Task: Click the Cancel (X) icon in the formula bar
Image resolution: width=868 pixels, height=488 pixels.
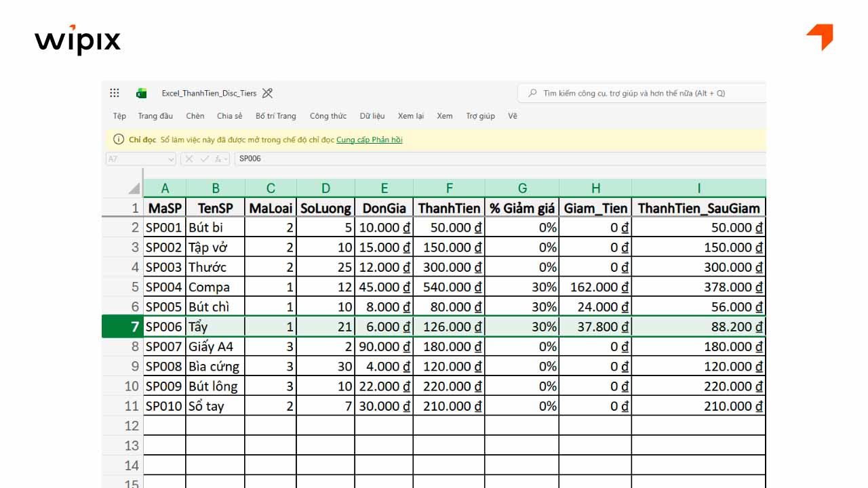Action: (x=189, y=158)
